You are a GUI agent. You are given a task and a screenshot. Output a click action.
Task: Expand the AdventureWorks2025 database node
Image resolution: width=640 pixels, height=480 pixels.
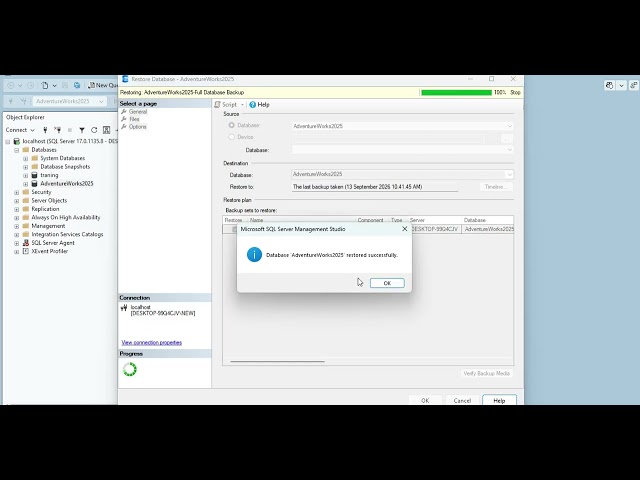click(26, 184)
